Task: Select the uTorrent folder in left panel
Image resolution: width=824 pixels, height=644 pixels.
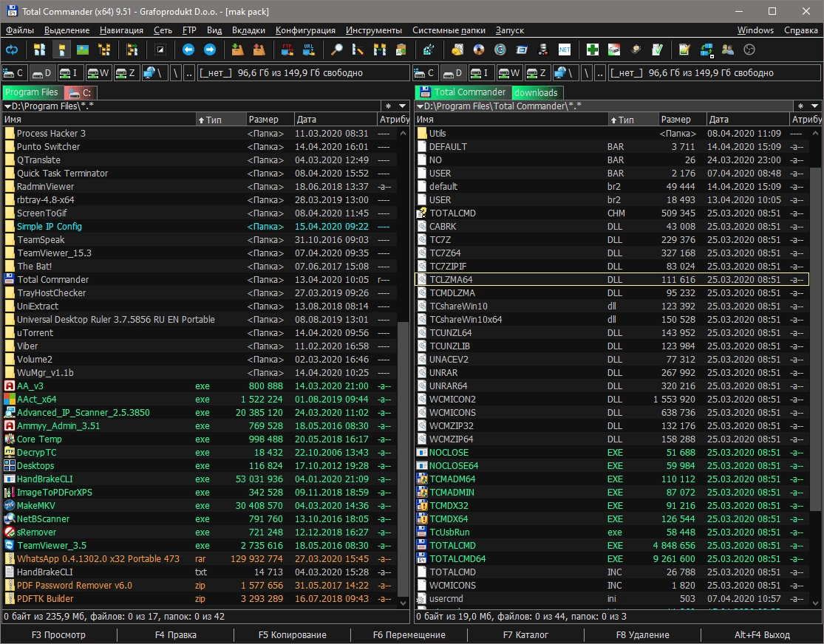Action: [199, 333]
